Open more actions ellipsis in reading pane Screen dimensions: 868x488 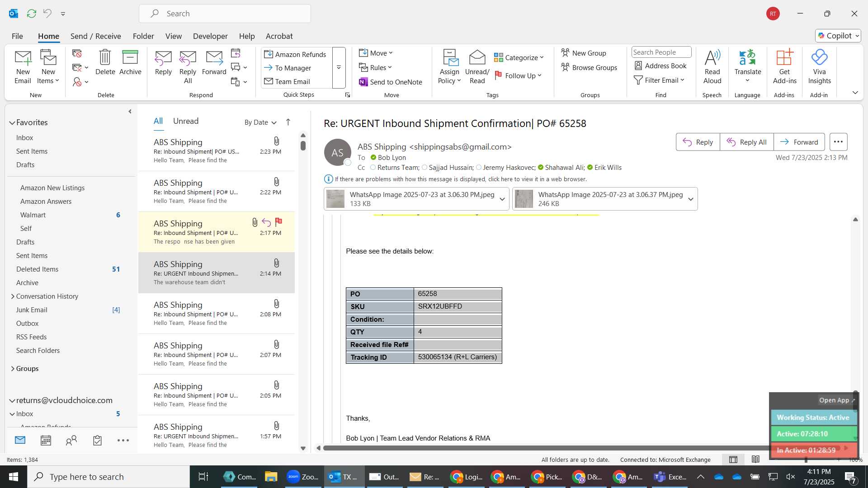tap(838, 142)
